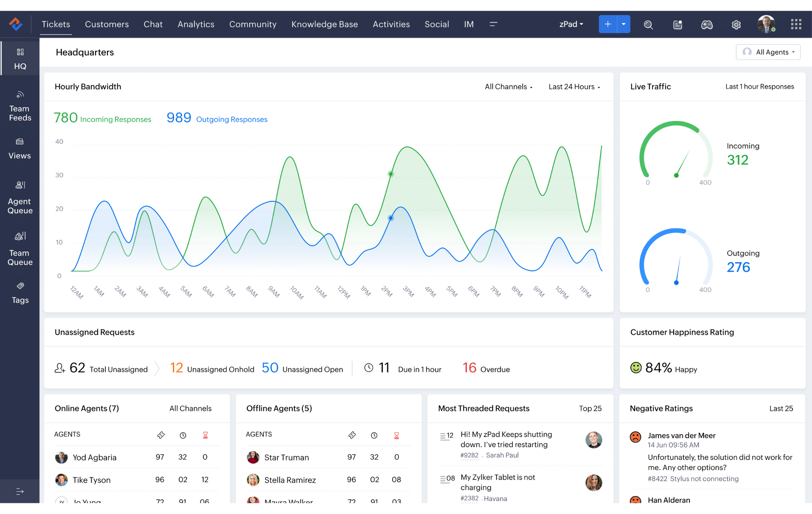Sort offline agents by overdue hourglass column
812x514 pixels.
396,435
